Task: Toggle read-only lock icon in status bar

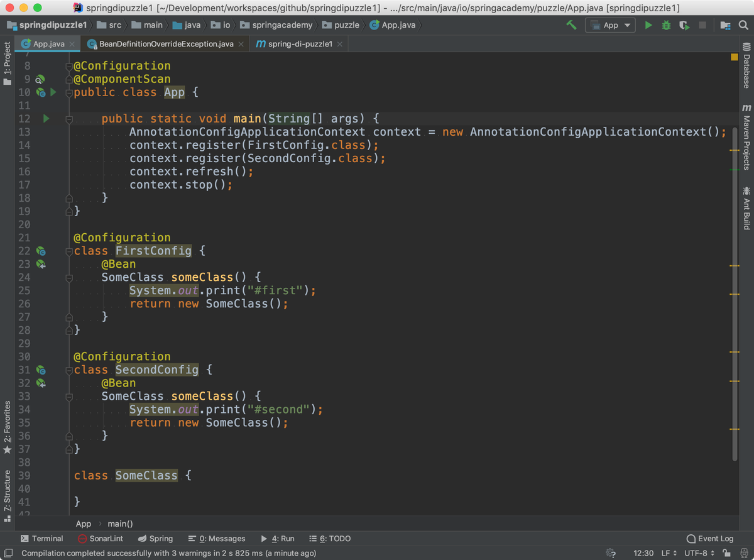Action: (726, 553)
